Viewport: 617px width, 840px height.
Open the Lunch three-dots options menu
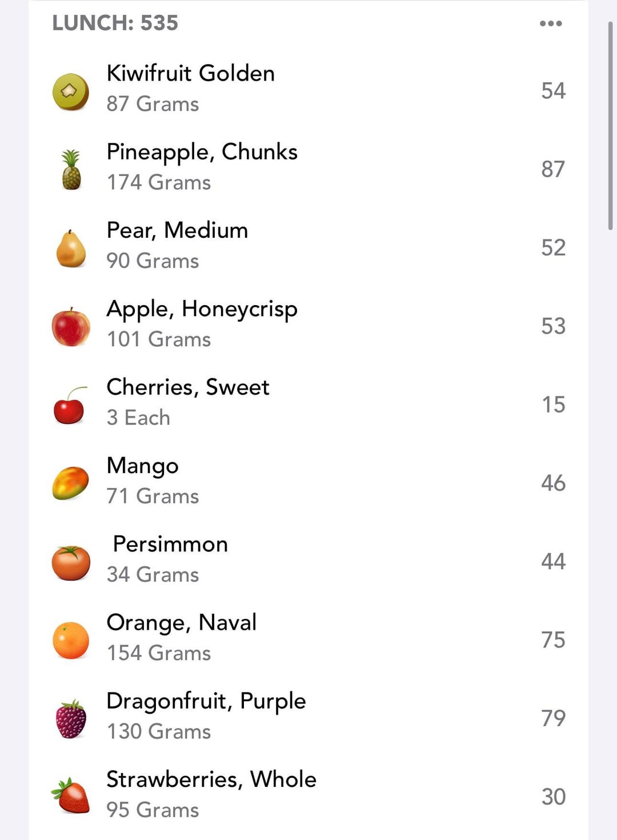tap(551, 23)
